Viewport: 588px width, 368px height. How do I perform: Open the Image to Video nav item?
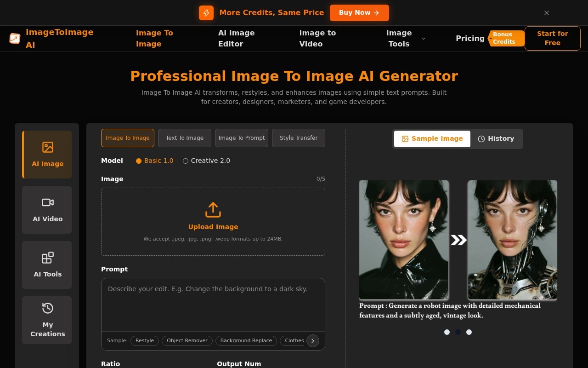click(x=317, y=39)
